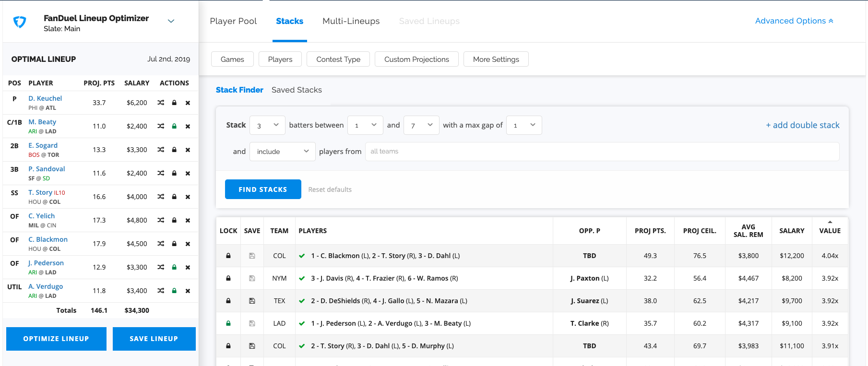Save the COL Blackmon-Story-Dahl stack

[252, 256]
